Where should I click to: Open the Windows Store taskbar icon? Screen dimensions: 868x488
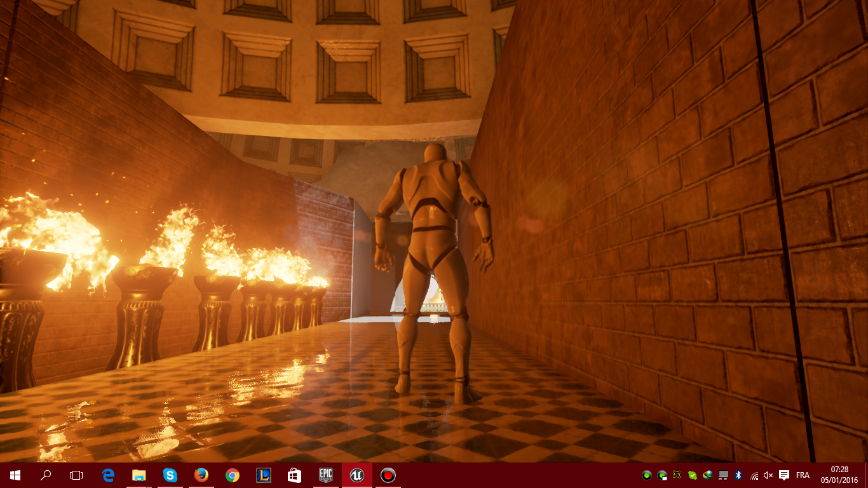(x=295, y=475)
